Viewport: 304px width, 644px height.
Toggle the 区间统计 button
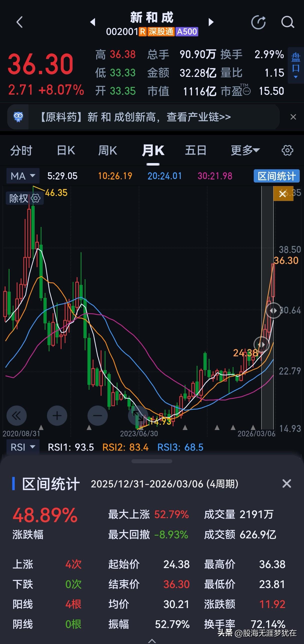coord(276,176)
